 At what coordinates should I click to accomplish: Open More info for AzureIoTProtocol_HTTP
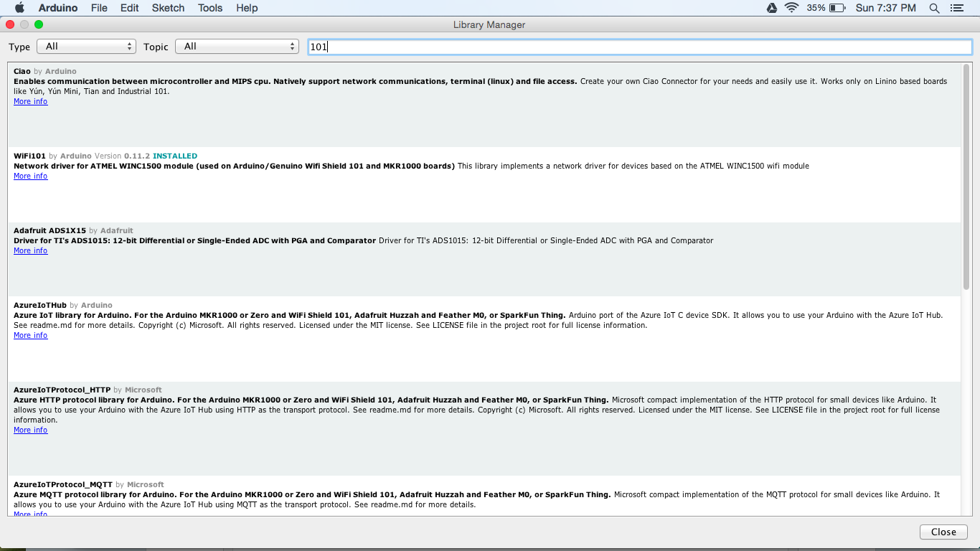pos(31,430)
